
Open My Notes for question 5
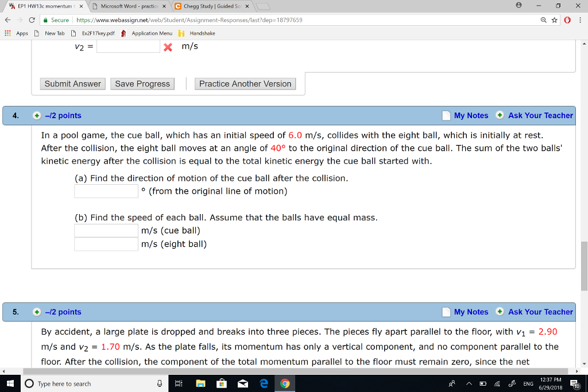click(x=471, y=312)
